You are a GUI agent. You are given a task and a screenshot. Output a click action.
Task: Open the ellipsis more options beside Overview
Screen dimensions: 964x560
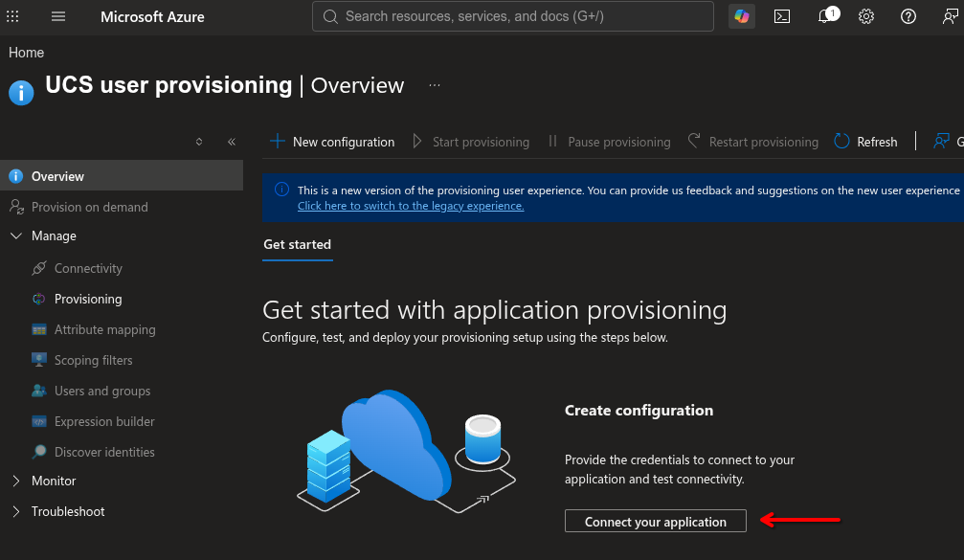[435, 85]
